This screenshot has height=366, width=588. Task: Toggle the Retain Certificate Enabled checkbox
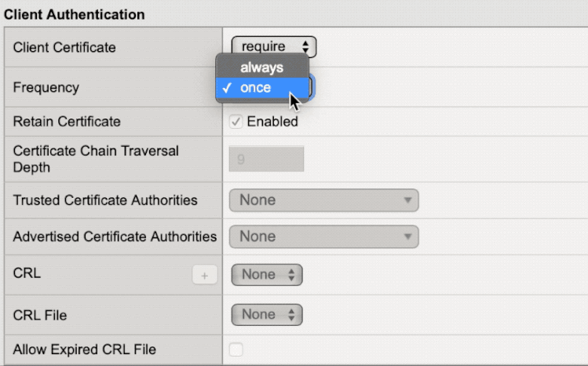(x=236, y=122)
